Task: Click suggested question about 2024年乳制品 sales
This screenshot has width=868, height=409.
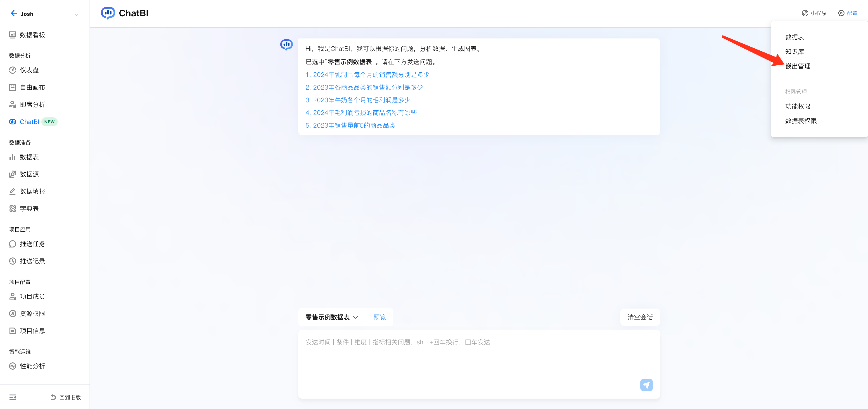Action: (x=367, y=74)
